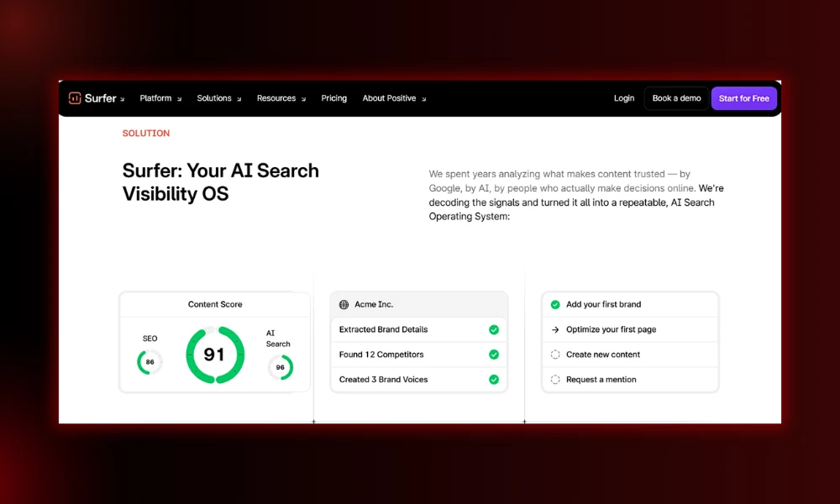Select the Created 3 Brand Voices row text

[384, 379]
